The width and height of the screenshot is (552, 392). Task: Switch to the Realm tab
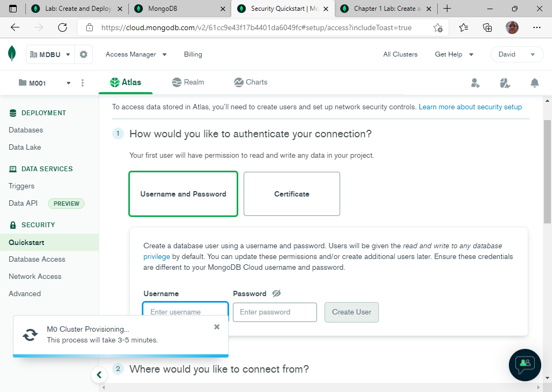pos(188,82)
